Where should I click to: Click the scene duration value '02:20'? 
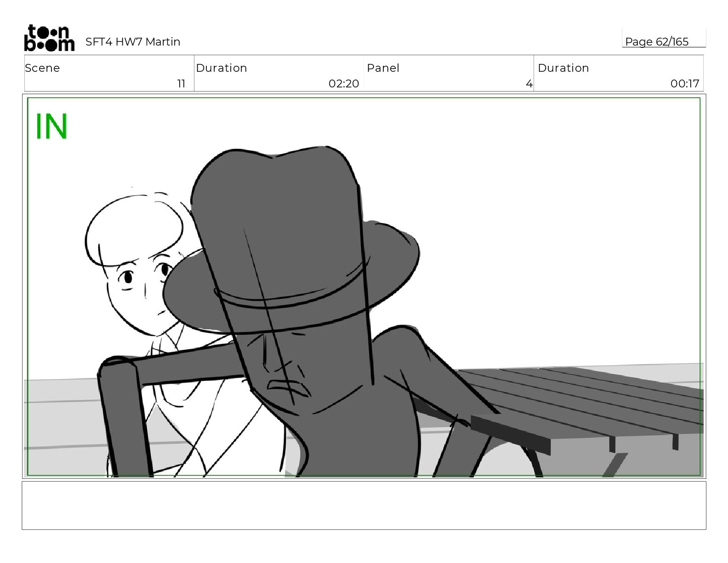pos(344,84)
